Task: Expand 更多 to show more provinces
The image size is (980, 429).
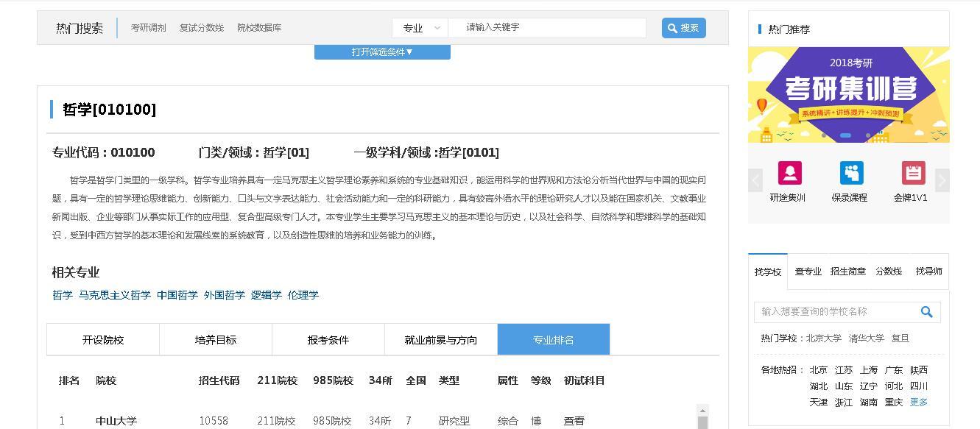Action: click(x=918, y=402)
